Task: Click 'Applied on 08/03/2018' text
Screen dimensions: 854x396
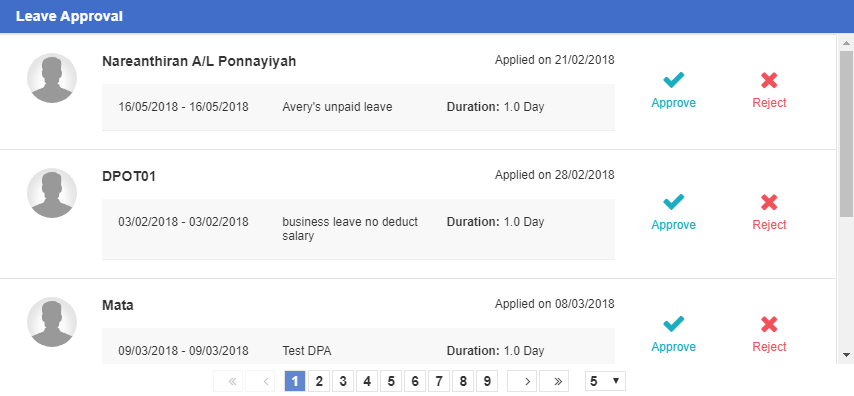Action: 554,304
